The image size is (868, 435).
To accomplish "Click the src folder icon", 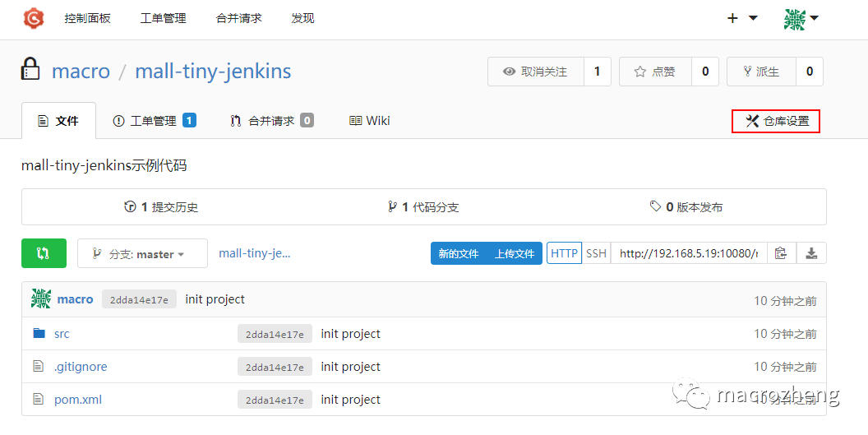I will point(39,333).
